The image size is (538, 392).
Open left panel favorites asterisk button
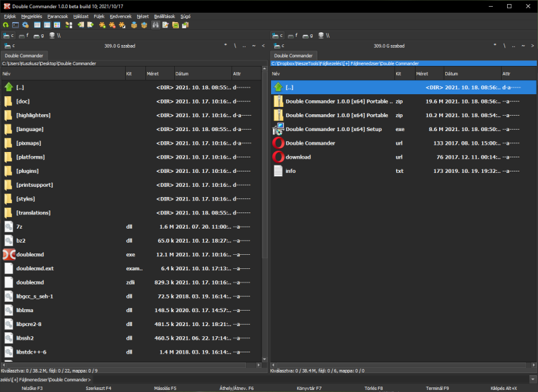coord(225,46)
